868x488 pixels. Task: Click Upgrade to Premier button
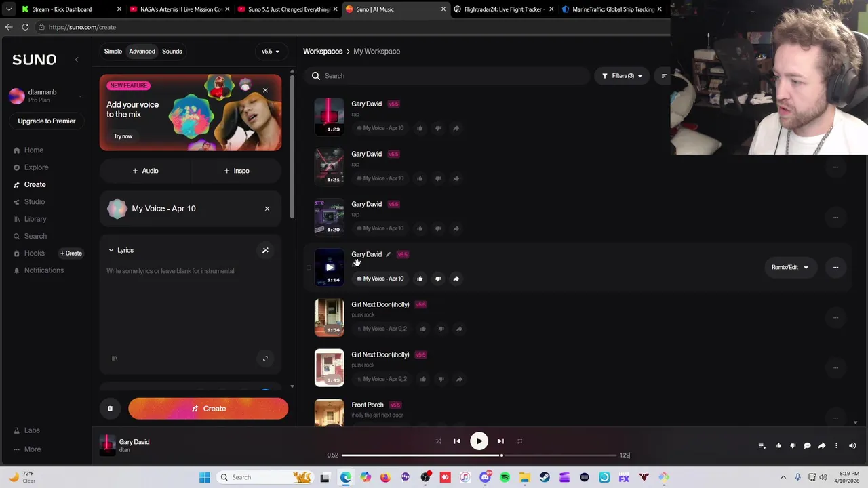click(47, 121)
